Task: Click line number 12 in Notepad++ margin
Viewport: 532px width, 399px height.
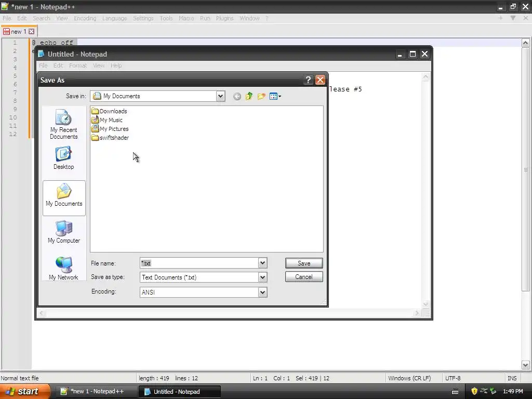Action: pyautogui.click(x=13, y=134)
